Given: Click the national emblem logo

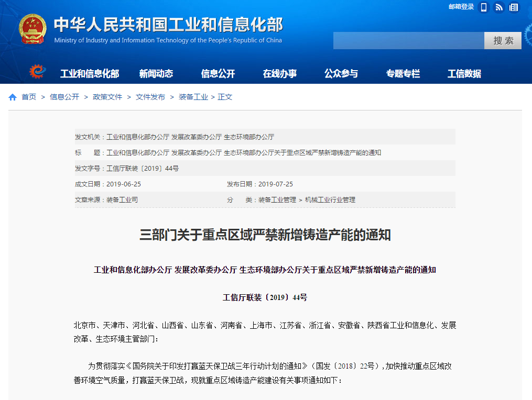Looking at the screenshot, I should (x=32, y=29).
